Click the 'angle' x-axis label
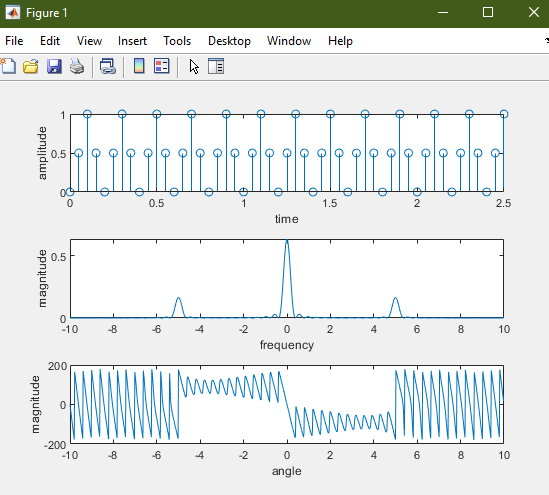The height and width of the screenshot is (495, 549). click(287, 471)
